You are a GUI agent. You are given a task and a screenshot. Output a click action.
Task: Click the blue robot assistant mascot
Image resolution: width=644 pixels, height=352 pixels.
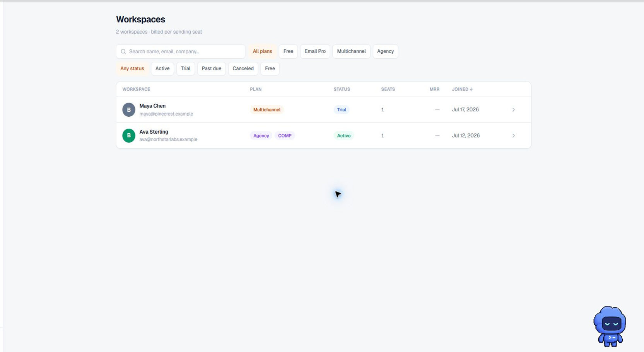click(610, 326)
